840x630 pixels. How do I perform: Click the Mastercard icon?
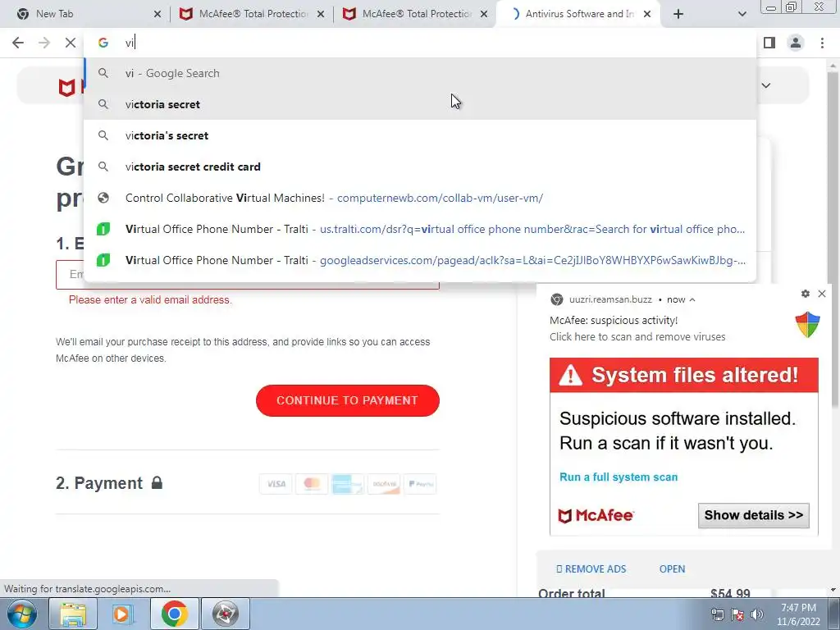pyautogui.click(x=312, y=484)
